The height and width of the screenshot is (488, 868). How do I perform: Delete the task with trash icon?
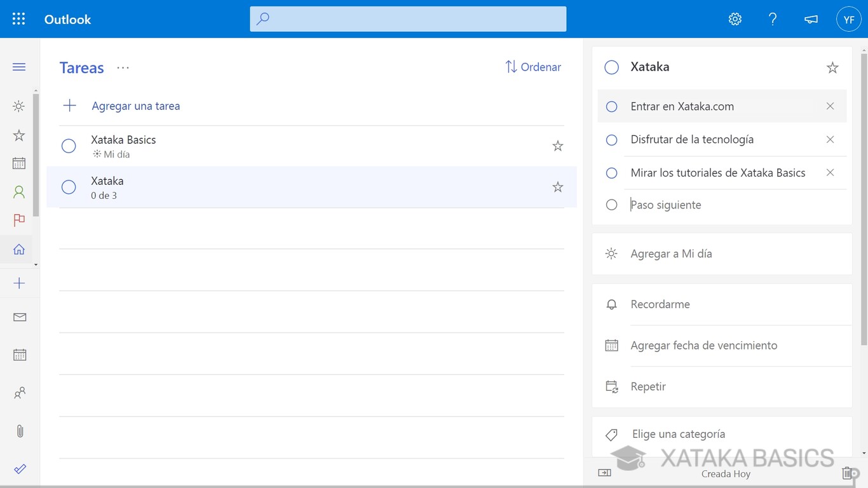(847, 473)
